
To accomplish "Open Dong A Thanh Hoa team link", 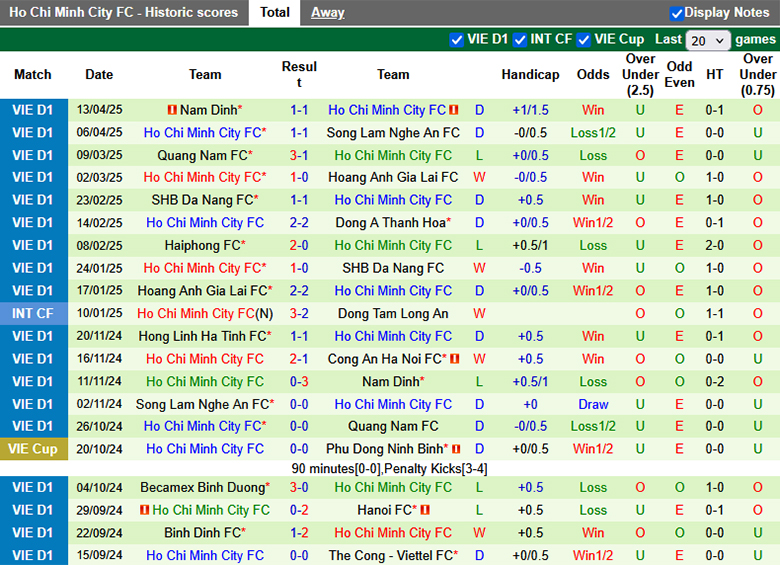I will point(390,222).
